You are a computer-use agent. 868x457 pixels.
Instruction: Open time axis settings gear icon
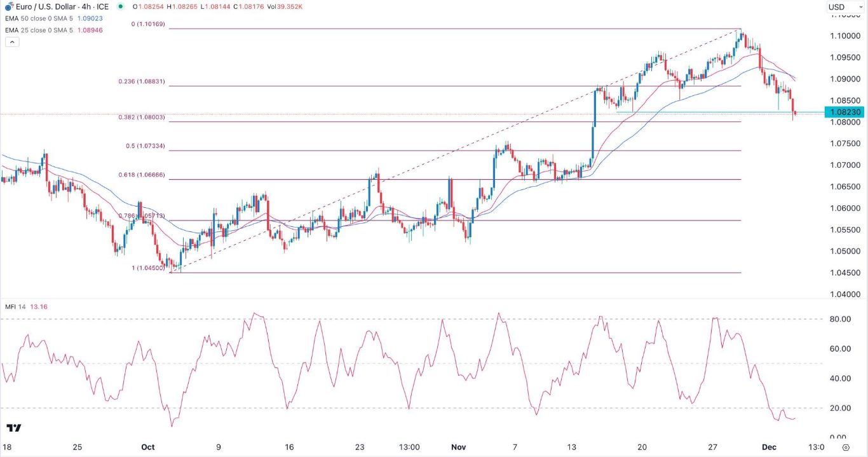[x=846, y=447]
